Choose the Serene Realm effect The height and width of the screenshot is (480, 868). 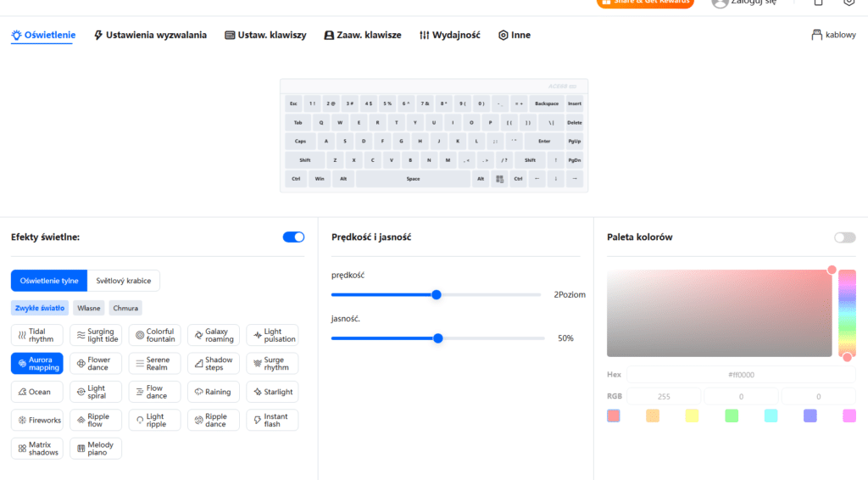[x=154, y=363]
